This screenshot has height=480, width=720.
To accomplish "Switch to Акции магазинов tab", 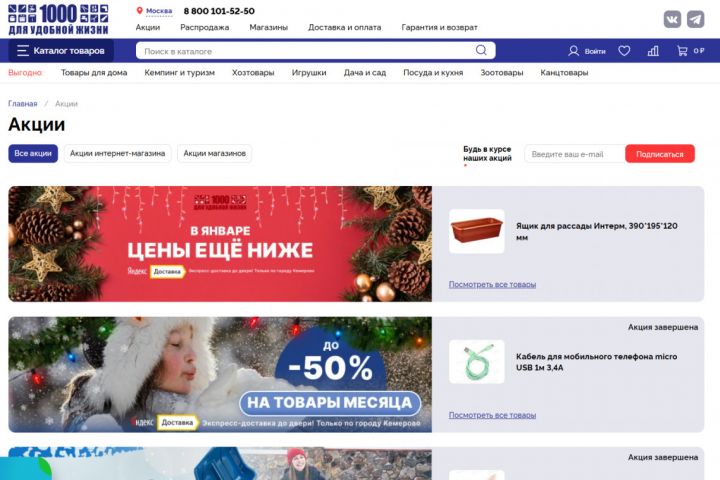I will [214, 153].
